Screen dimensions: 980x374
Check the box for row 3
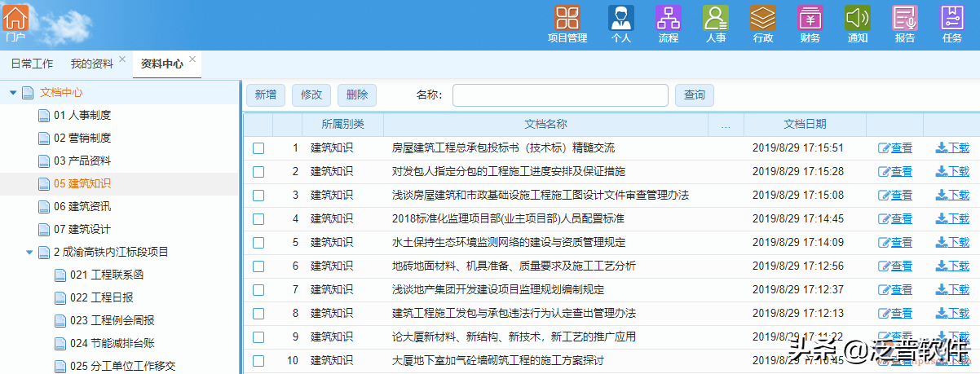coord(258,196)
